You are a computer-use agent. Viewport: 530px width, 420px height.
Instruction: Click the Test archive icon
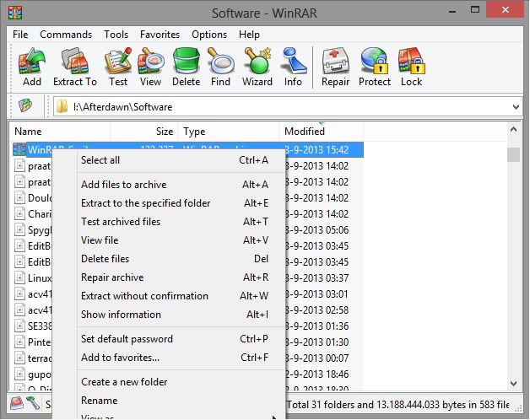coord(118,67)
